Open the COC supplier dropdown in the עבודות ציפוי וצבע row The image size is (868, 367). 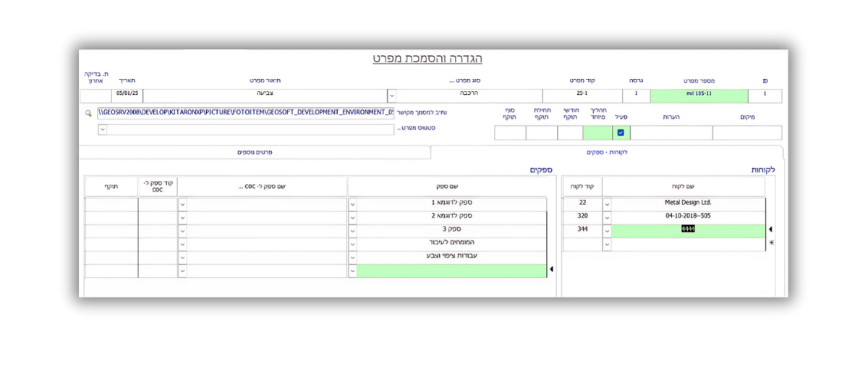point(182,257)
